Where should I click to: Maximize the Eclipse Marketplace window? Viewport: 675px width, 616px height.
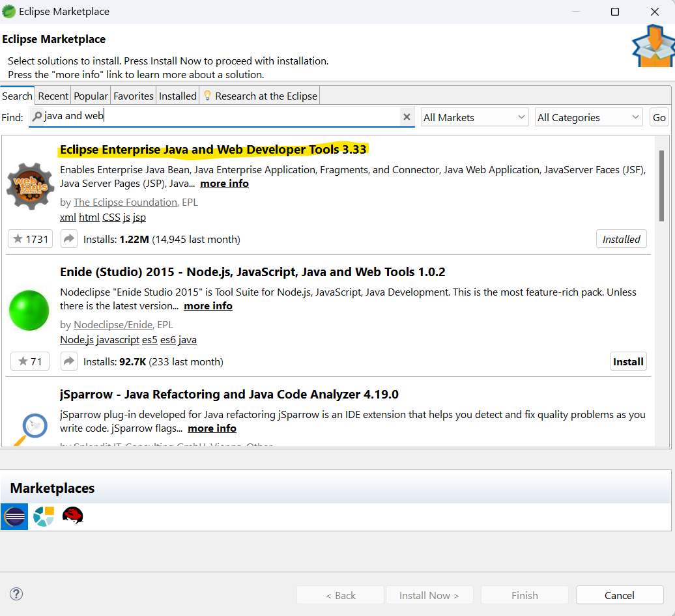[x=615, y=12]
